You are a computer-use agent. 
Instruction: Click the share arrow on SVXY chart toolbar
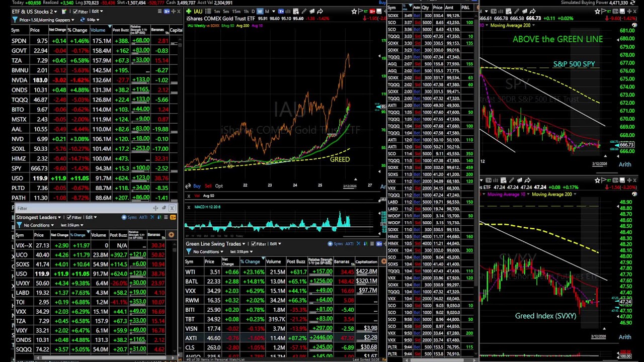click(x=527, y=180)
